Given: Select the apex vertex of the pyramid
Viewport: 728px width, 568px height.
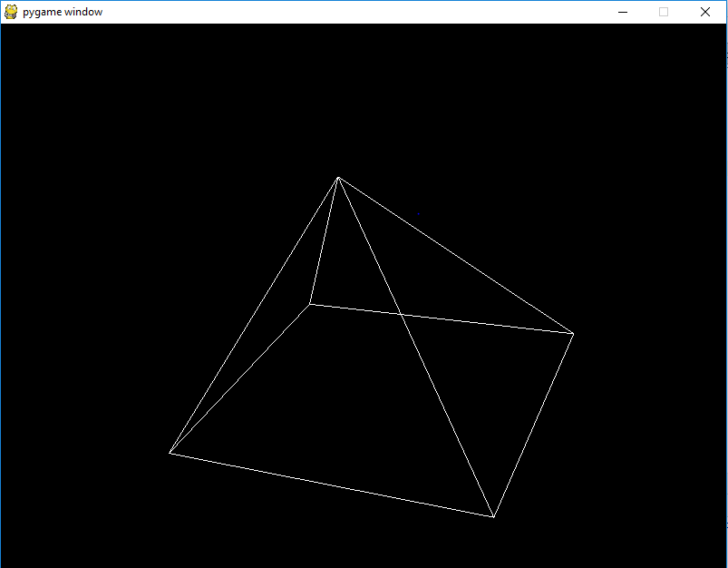Looking at the screenshot, I should (337, 178).
